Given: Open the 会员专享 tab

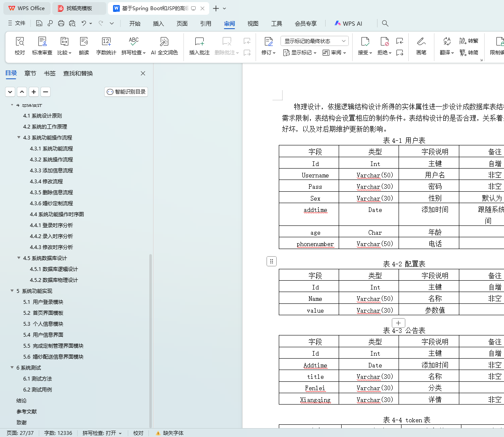Looking at the screenshot, I should (x=306, y=24).
